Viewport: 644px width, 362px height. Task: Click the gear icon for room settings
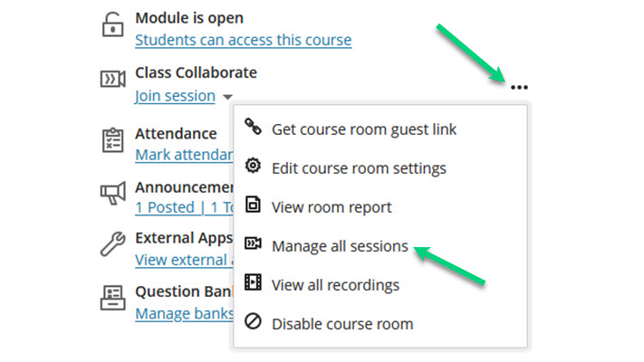(253, 166)
